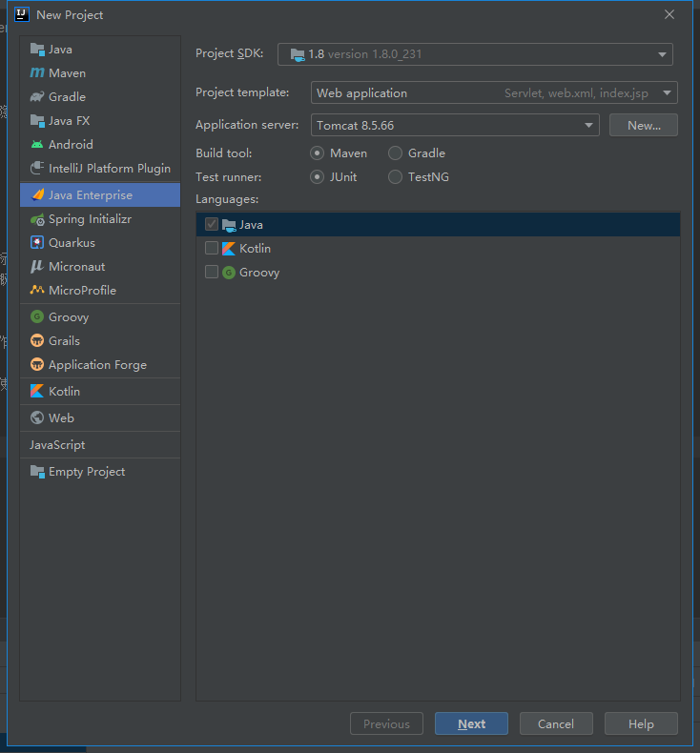Click the Next button
Image resolution: width=700 pixels, height=753 pixels.
click(x=471, y=723)
